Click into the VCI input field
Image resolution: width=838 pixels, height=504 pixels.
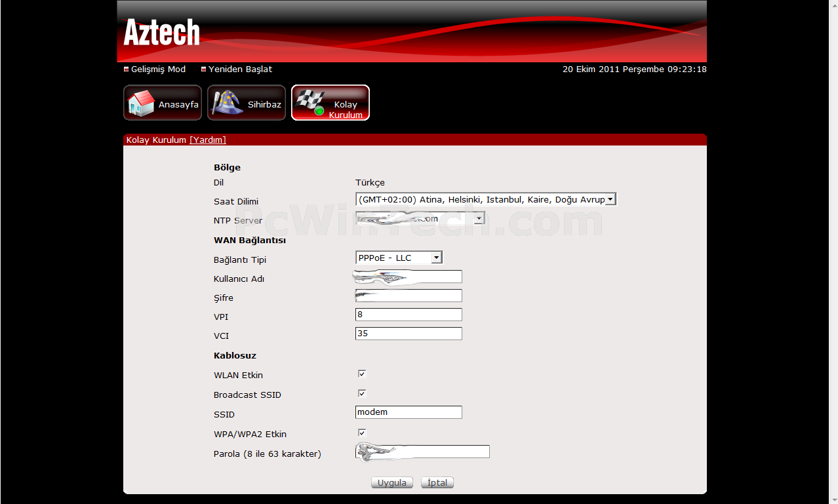coord(409,334)
